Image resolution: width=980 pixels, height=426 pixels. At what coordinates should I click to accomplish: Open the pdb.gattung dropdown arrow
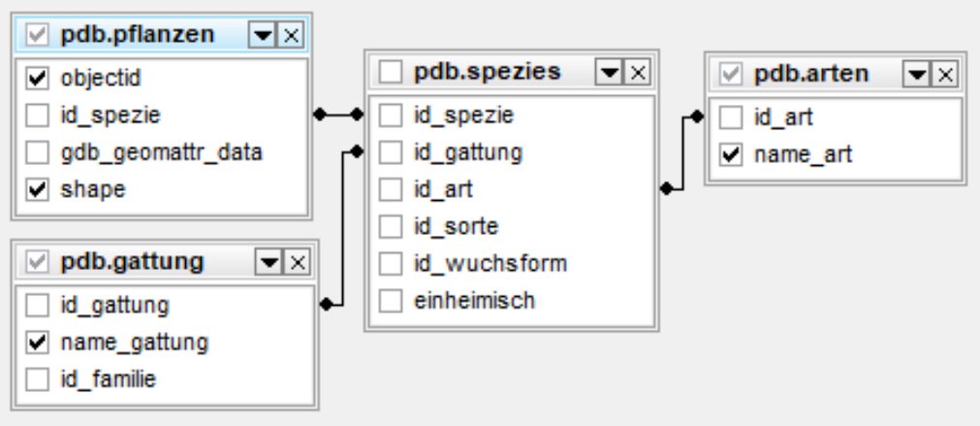click(x=269, y=262)
